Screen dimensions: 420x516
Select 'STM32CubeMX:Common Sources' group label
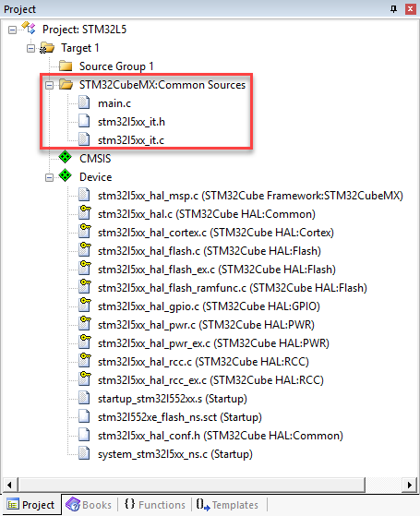pos(162,85)
